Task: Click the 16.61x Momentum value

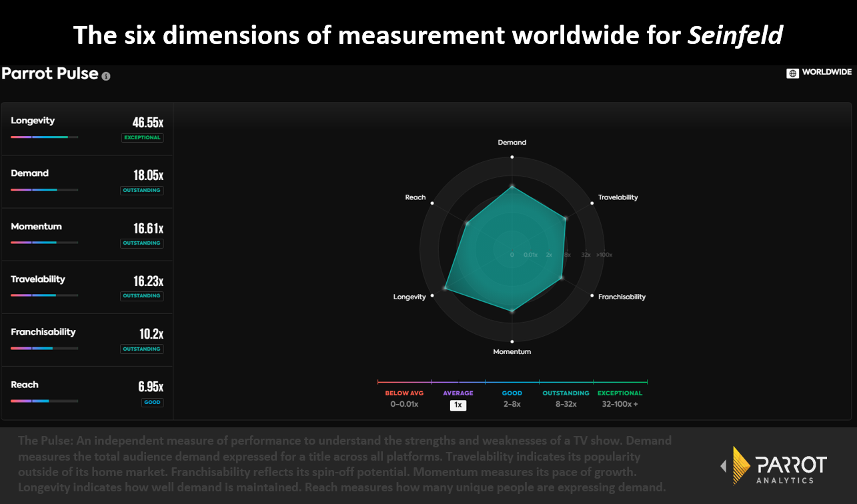Action: (148, 228)
